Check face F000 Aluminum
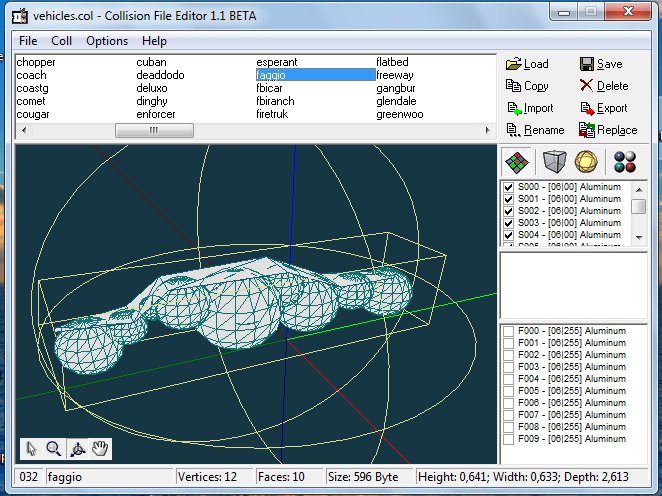 click(x=508, y=331)
